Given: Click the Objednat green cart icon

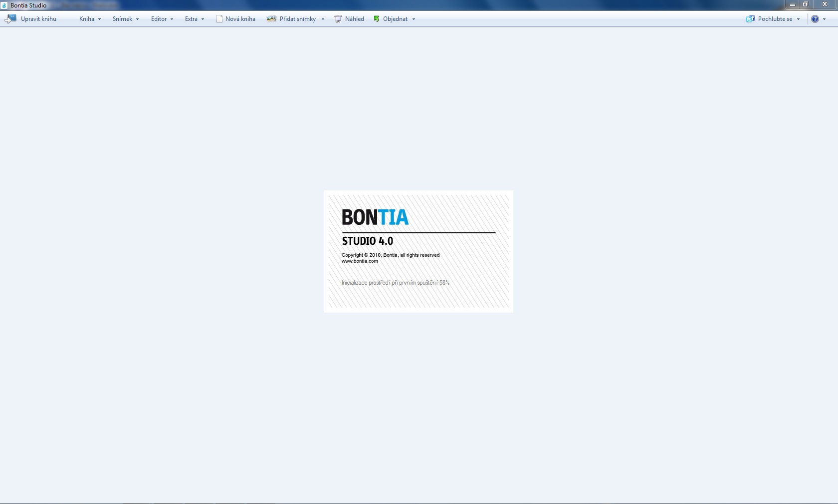Looking at the screenshot, I should click(377, 19).
